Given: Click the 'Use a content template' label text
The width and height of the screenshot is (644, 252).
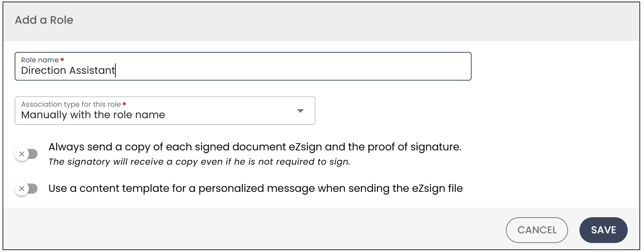Looking at the screenshot, I should 256,189.
